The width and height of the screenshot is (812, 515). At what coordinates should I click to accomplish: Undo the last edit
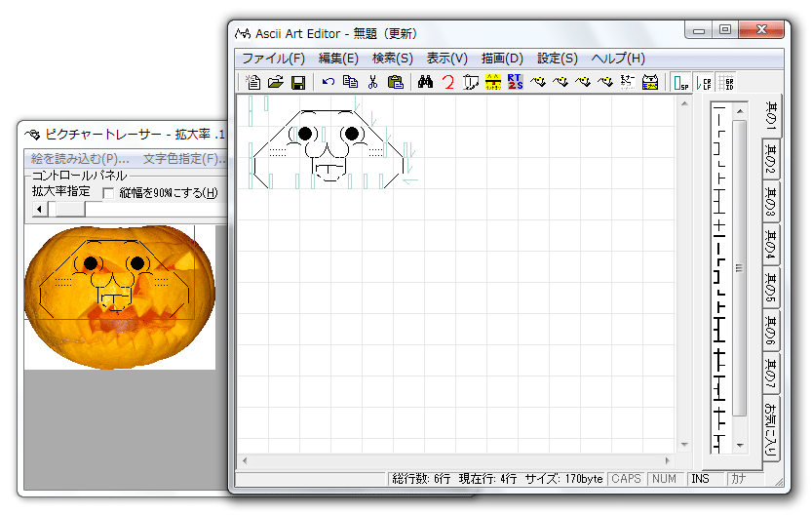click(x=328, y=82)
